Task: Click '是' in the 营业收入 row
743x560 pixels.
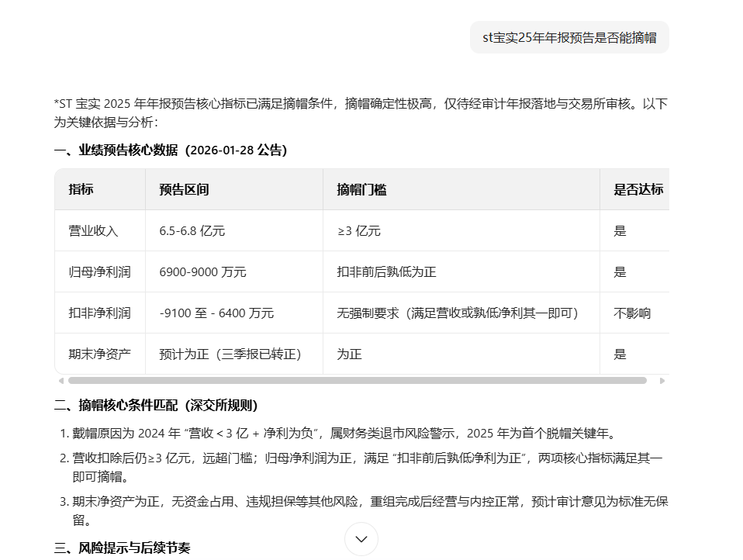Action: click(620, 230)
